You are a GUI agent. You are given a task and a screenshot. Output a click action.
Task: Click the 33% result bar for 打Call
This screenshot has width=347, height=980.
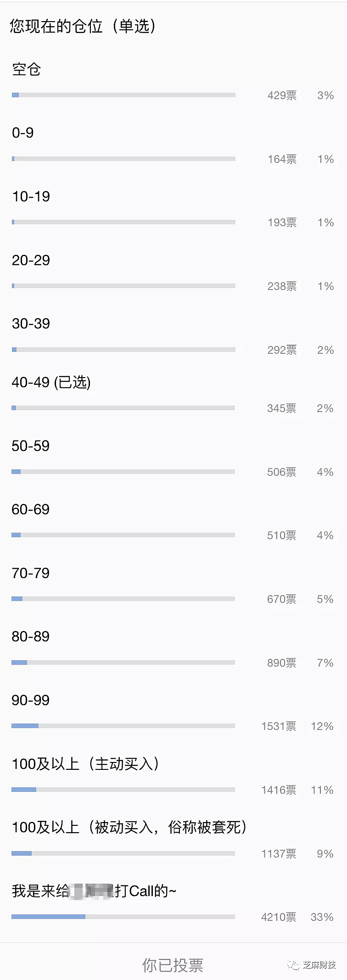(x=123, y=917)
